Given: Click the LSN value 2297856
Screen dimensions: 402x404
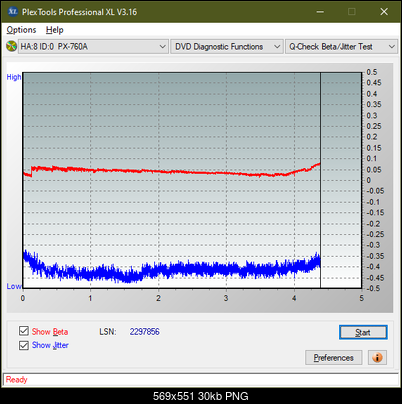Looking at the screenshot, I should point(144,332).
